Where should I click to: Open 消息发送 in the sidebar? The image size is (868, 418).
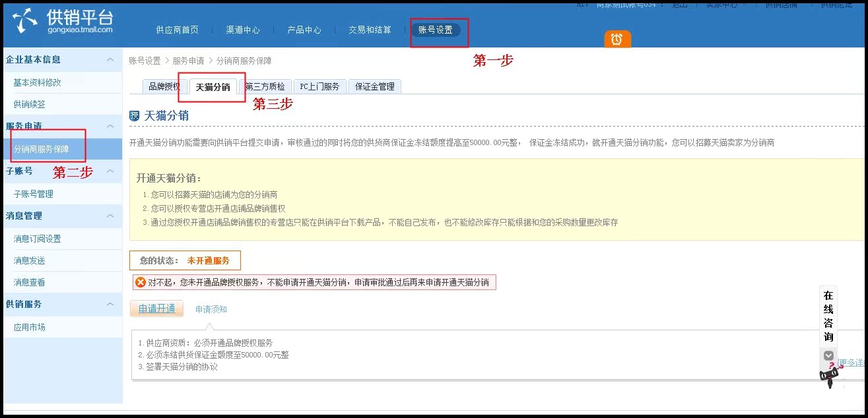tap(30, 260)
